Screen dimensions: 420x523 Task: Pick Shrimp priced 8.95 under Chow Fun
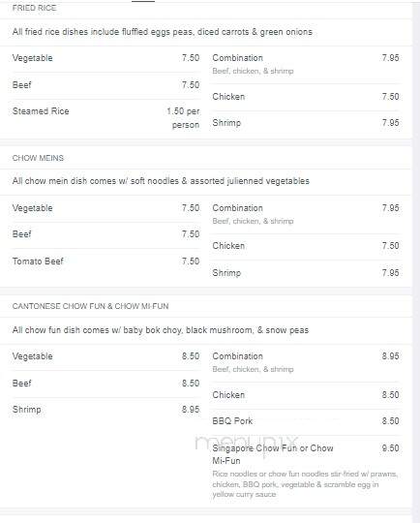[x=105, y=410]
